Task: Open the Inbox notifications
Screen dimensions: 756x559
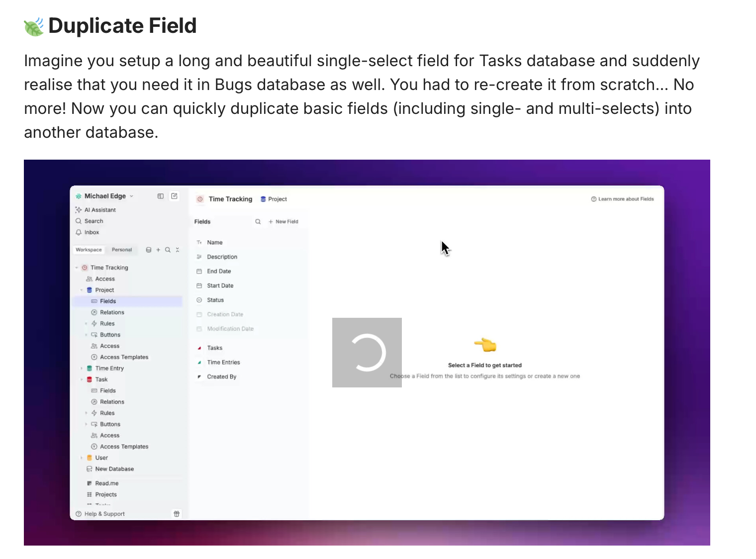Action: click(92, 232)
